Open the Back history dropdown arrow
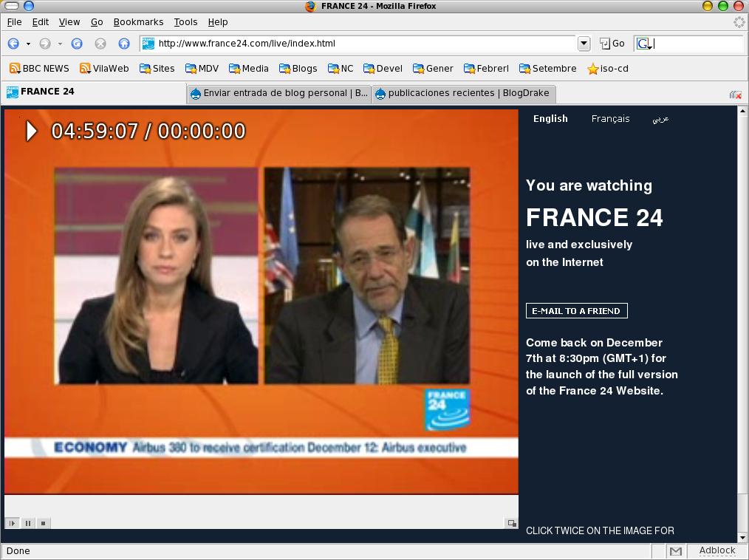Viewport: 749px width, 560px height. point(28,44)
